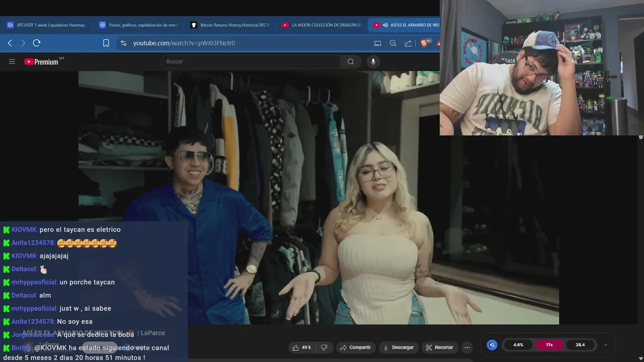Click the YouTube search magnifier button
644x362 pixels.
pyautogui.click(x=351, y=62)
